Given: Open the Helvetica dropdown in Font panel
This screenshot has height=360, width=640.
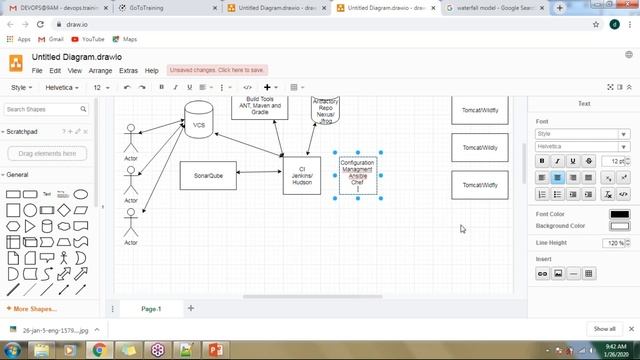Looking at the screenshot, I should [x=582, y=147].
